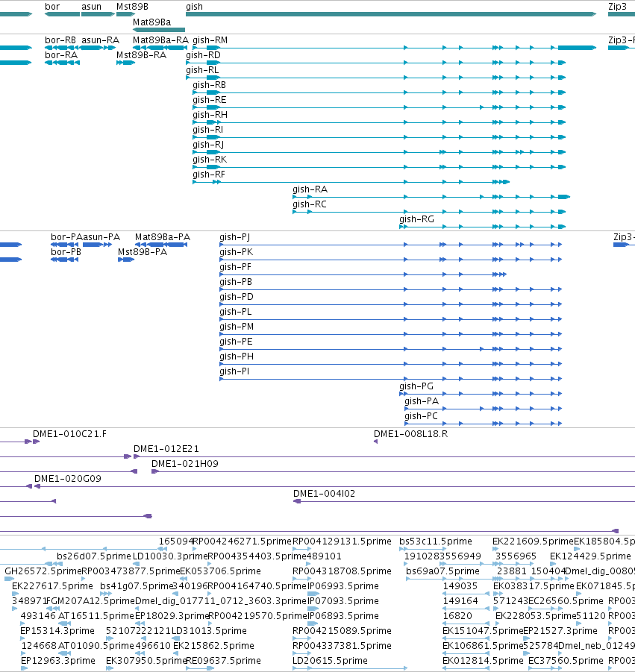The height and width of the screenshot is (672, 635).
Task: Select BAC clone DME1-020G09 label
Action: [x=68, y=479]
